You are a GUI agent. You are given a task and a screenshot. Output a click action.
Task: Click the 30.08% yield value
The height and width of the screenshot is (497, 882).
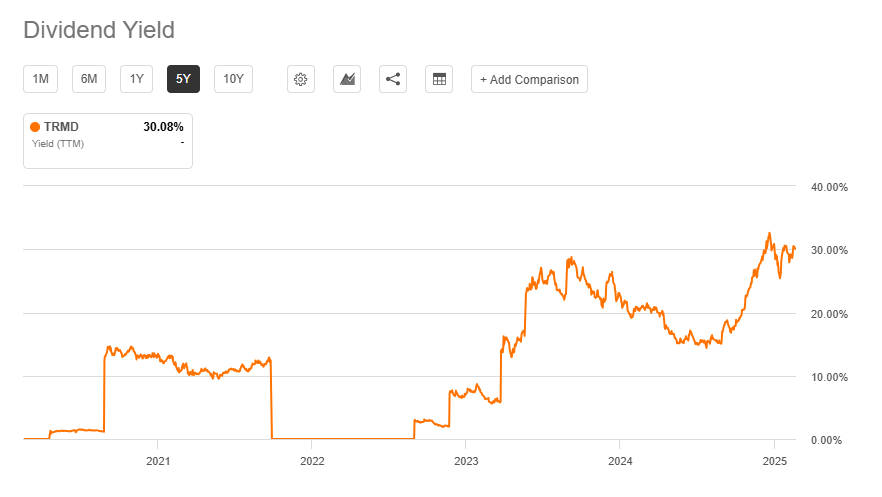point(163,127)
